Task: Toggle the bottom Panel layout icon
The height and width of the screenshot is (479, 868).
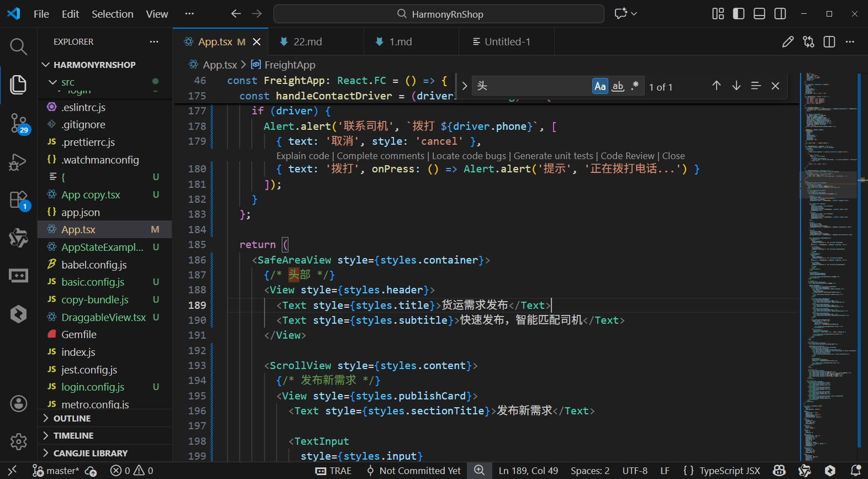Action: (760, 14)
